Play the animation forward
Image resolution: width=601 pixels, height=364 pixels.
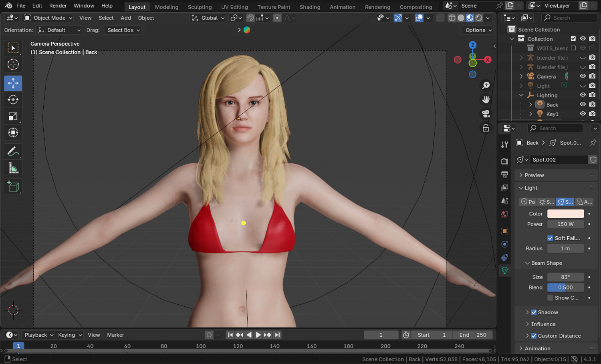(258, 335)
